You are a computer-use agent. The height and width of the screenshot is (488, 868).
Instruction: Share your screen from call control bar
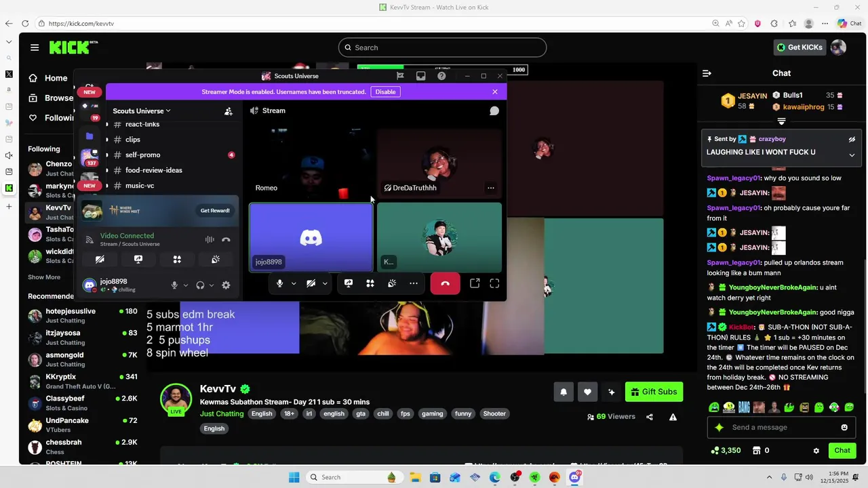tap(349, 283)
